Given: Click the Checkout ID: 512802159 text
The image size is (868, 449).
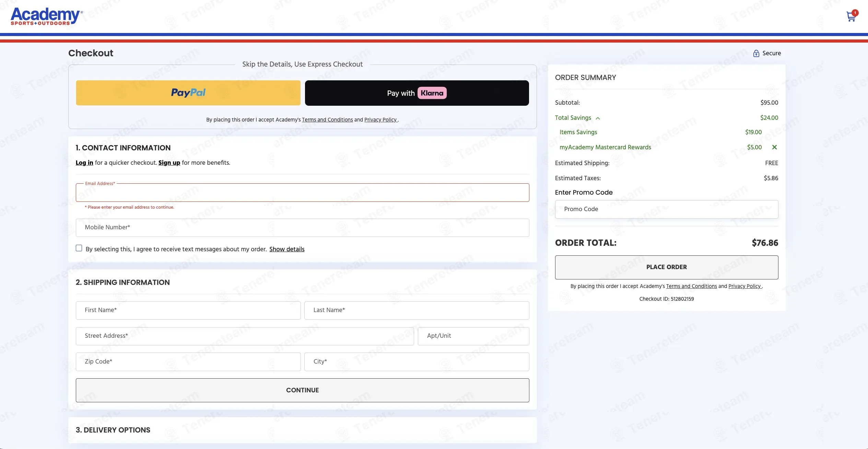Looking at the screenshot, I should pyautogui.click(x=667, y=299).
